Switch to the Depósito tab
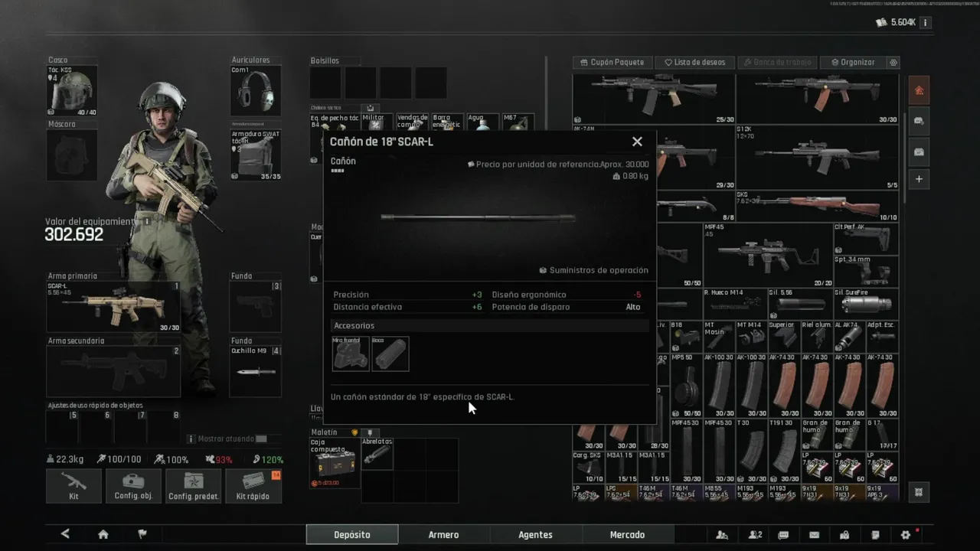 click(352, 534)
